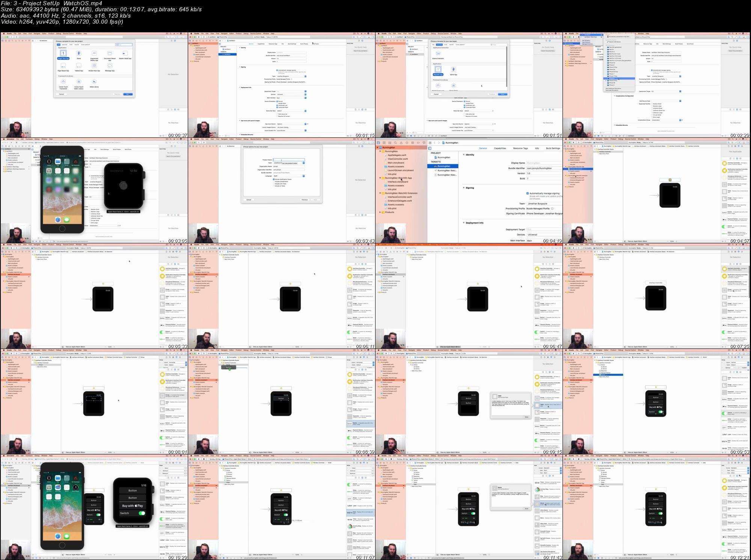Tap Safari icon on iPhone in 00:10:29 frame
The width and height of the screenshot is (751, 560).
point(58,536)
